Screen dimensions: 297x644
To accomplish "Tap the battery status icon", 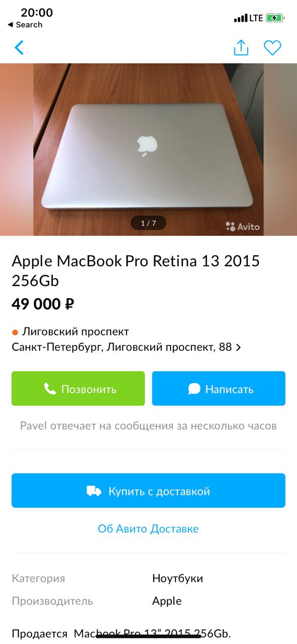I will tap(275, 18).
